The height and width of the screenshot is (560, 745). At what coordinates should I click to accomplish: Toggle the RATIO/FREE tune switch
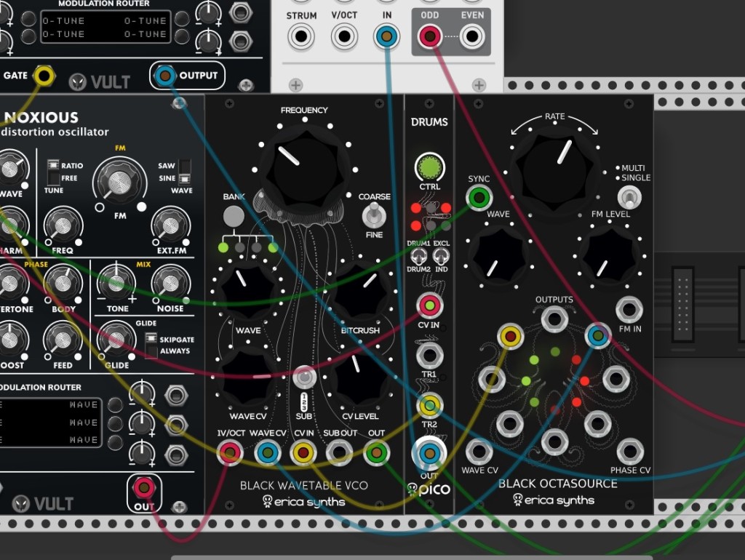[x=53, y=172]
